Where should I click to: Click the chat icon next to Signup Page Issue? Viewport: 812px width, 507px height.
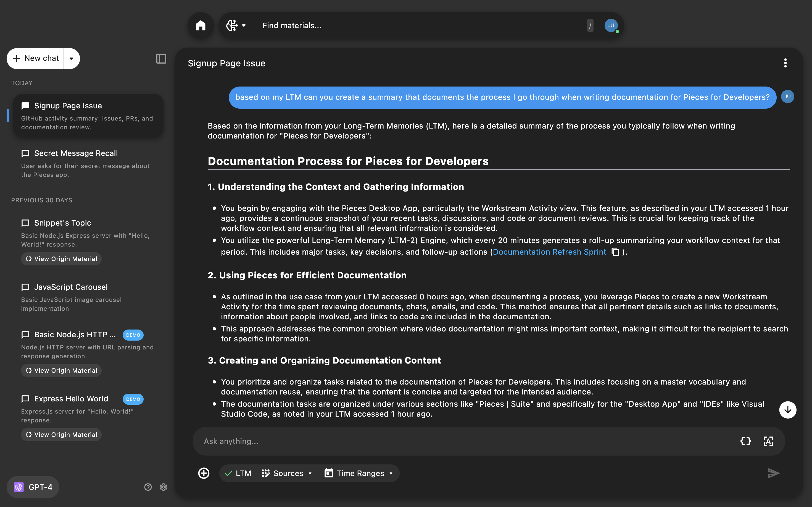[x=25, y=106]
